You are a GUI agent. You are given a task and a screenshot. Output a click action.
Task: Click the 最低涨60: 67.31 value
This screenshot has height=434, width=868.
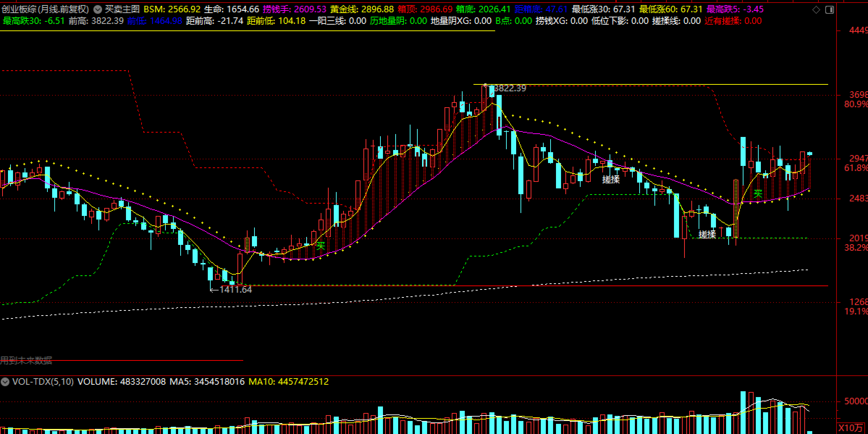(671, 9)
